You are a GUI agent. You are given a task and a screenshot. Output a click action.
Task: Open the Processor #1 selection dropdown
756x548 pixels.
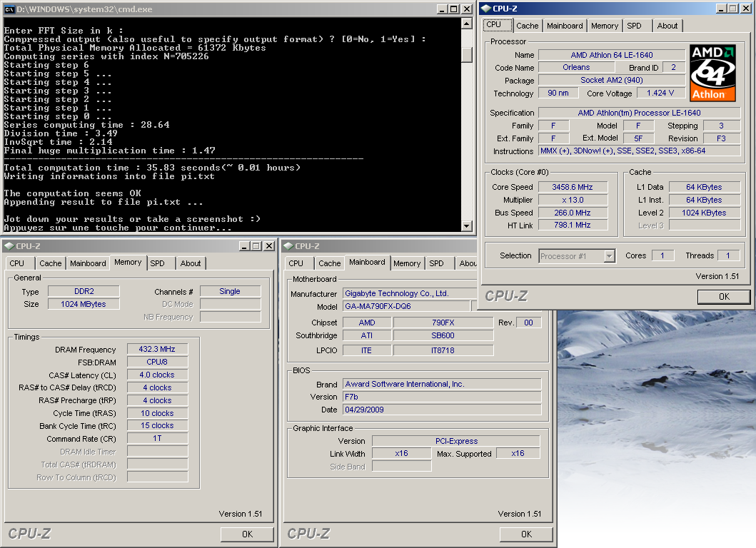610,256
